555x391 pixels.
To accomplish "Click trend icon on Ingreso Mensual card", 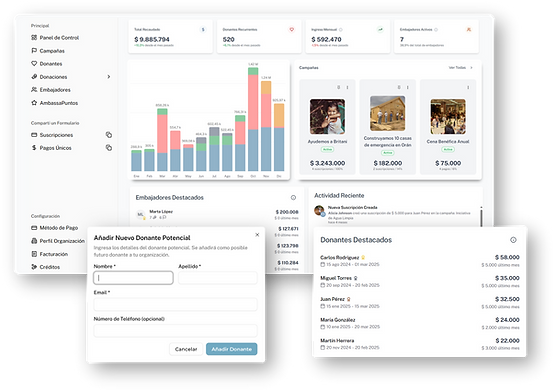I will 380,30.
